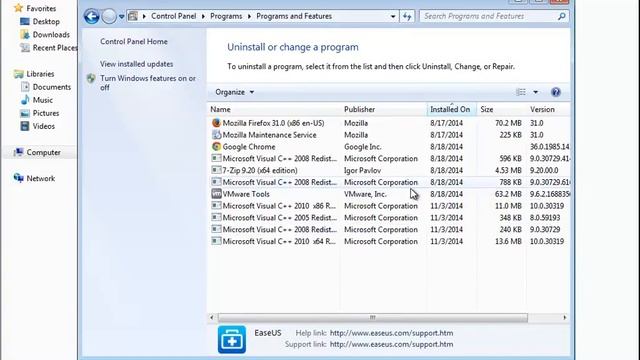Image resolution: width=640 pixels, height=360 pixels.
Task: Select Microsoft Visual C++ 2010 x86 row
Action: 389,206
